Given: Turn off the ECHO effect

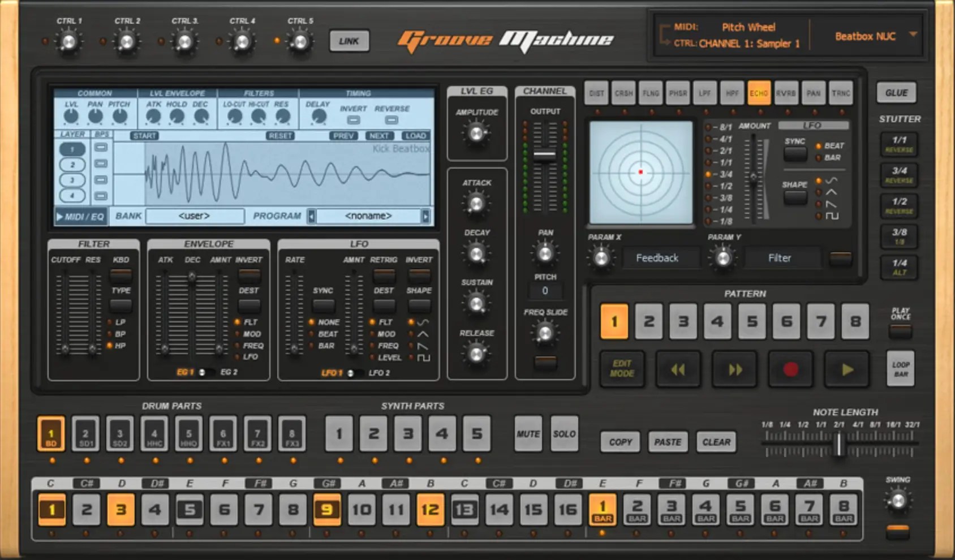Looking at the screenshot, I should 759,93.
